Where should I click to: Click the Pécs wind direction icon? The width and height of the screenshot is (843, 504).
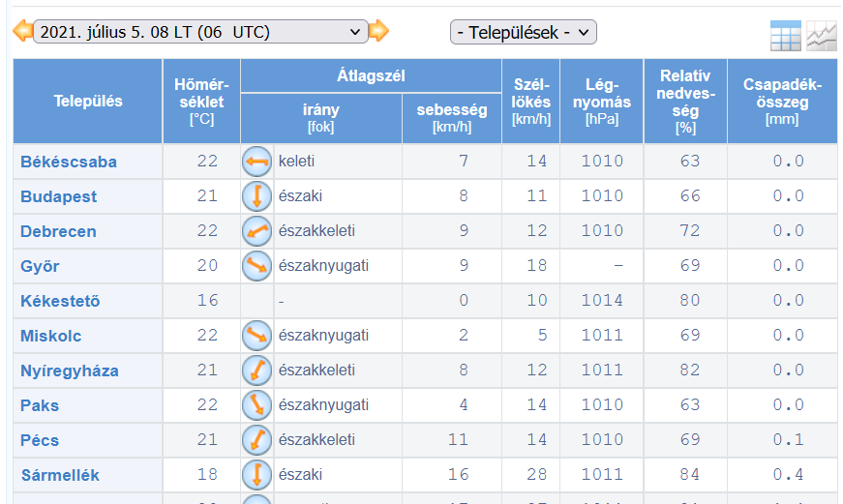(x=256, y=440)
